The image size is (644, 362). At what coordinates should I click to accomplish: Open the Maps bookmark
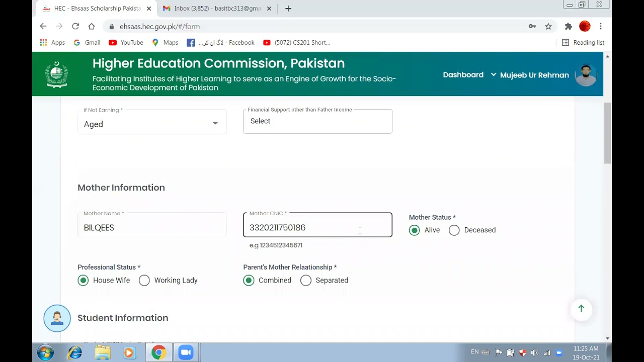[165, 43]
